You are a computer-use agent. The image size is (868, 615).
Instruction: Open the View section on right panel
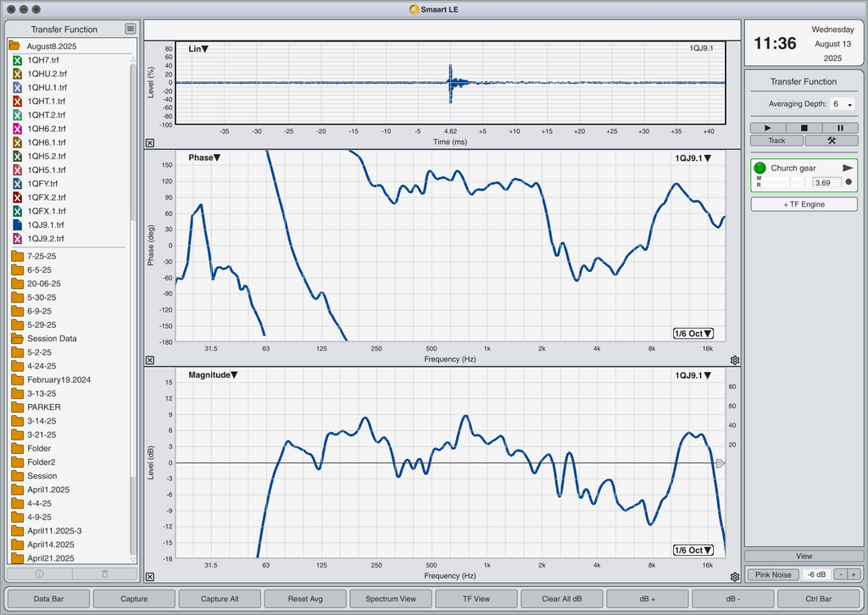(x=804, y=556)
